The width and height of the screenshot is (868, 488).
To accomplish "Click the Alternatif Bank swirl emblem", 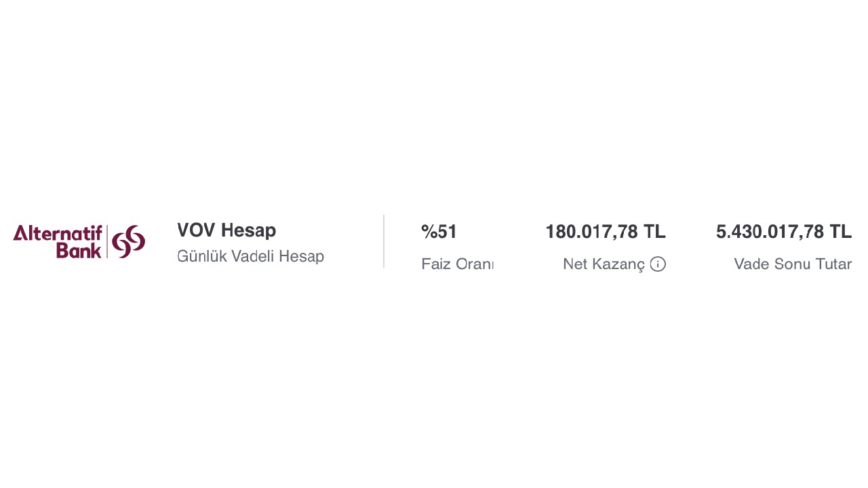I will [129, 241].
